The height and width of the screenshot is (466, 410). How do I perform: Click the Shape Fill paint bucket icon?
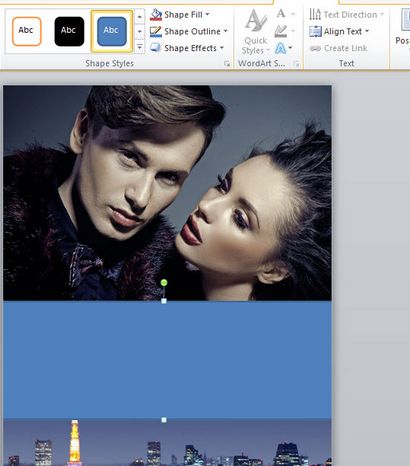[156, 15]
